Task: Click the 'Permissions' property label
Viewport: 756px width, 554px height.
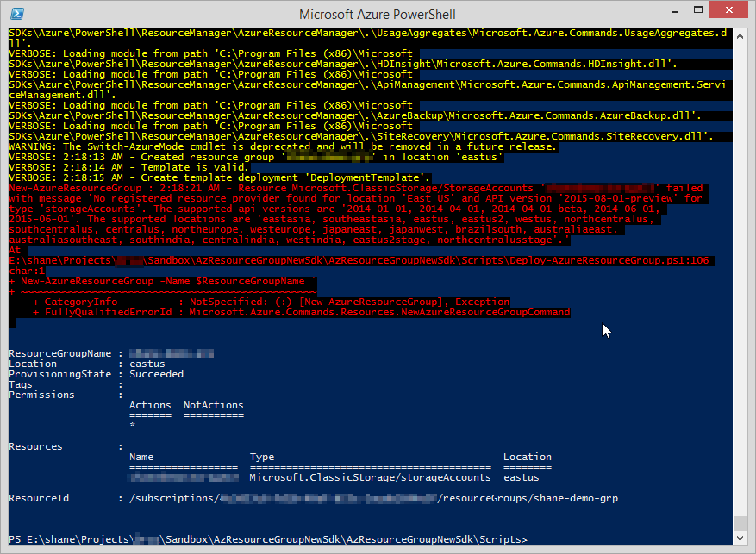Action: click(41, 395)
